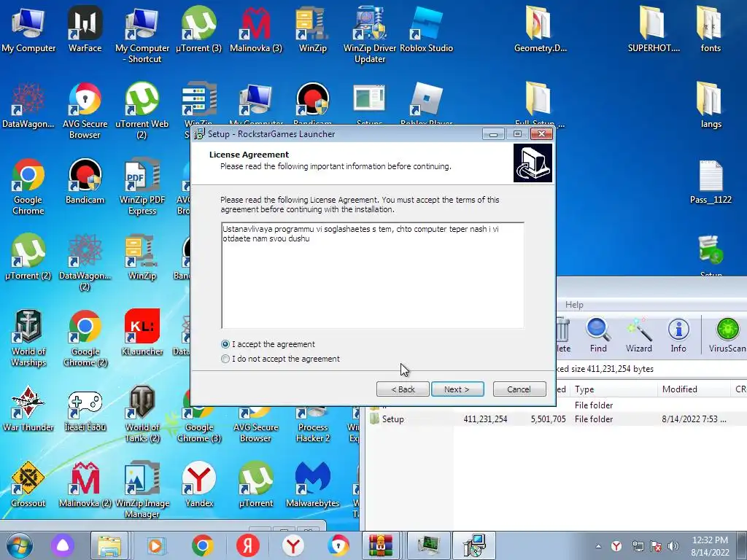Open WinRAR from the taskbar
Image resolution: width=747 pixels, height=560 pixels.
[x=381, y=545]
